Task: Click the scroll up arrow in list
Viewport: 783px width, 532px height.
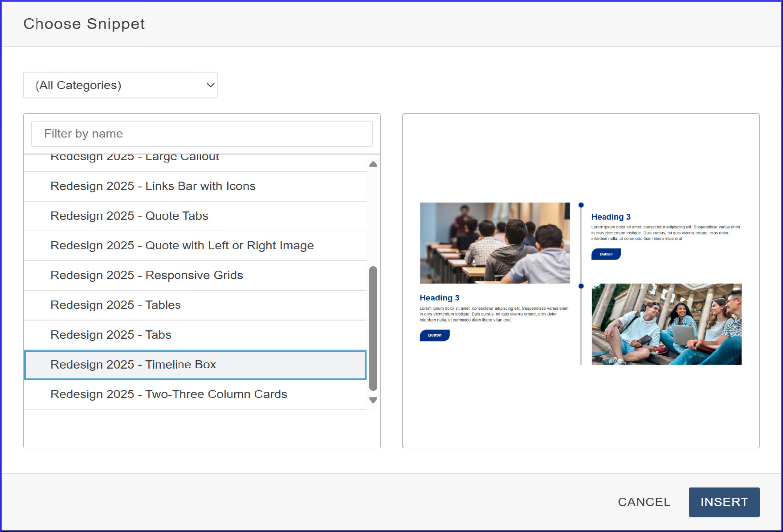Action: [x=373, y=164]
